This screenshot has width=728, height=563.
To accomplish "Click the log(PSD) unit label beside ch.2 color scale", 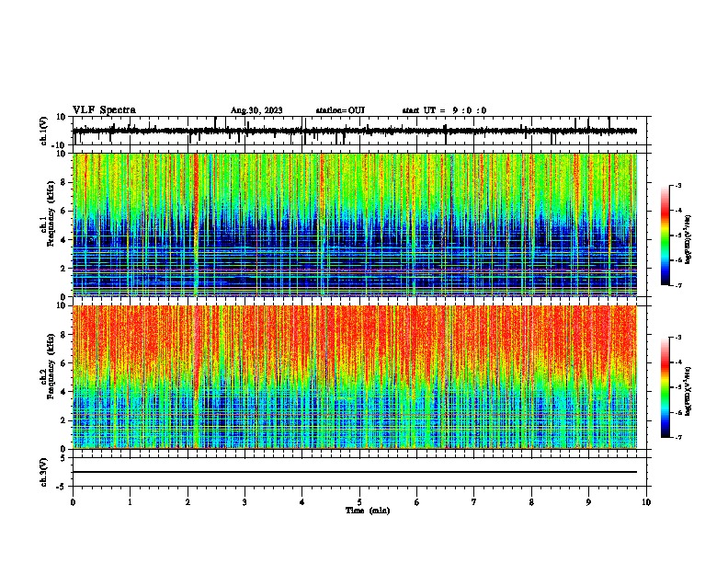I will point(688,392).
